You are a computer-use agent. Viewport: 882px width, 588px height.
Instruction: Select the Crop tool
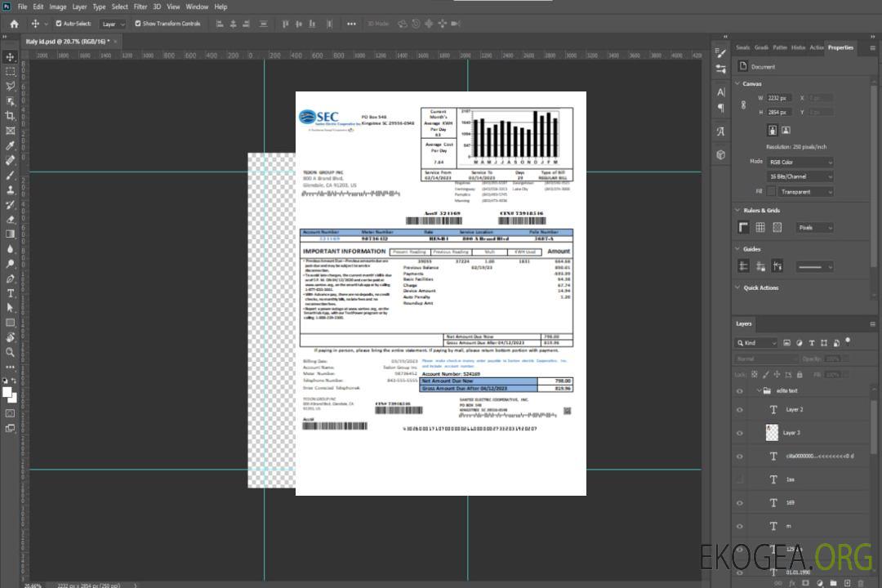[11, 116]
